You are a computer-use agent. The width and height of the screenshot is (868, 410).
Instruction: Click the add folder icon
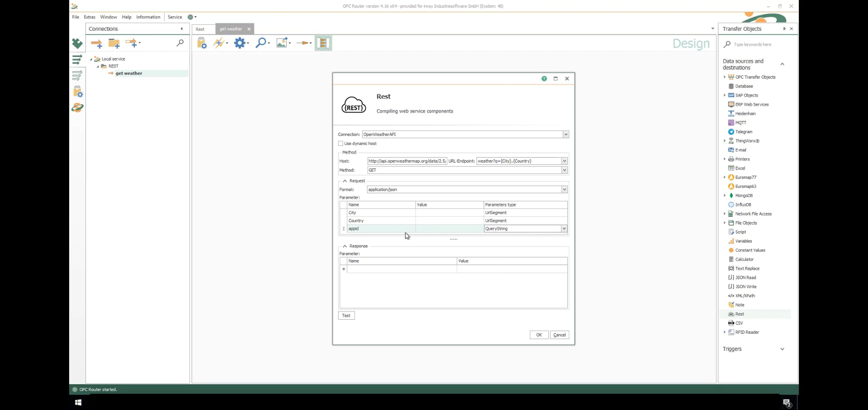pos(114,43)
